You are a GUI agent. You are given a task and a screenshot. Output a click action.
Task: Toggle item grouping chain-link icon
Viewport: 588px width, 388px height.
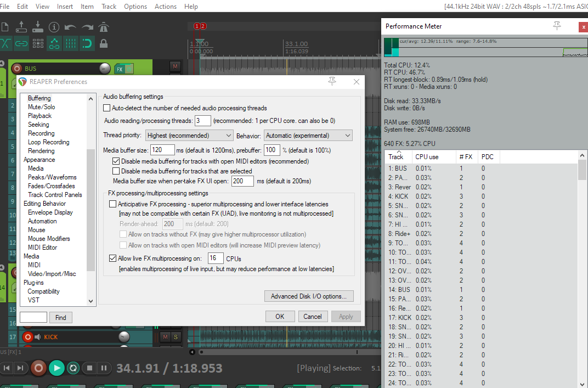click(x=21, y=43)
